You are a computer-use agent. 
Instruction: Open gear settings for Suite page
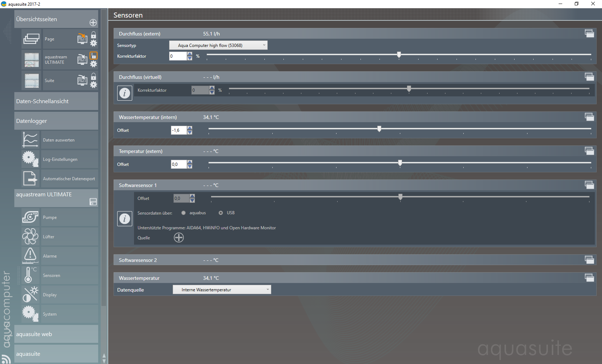[x=94, y=85]
